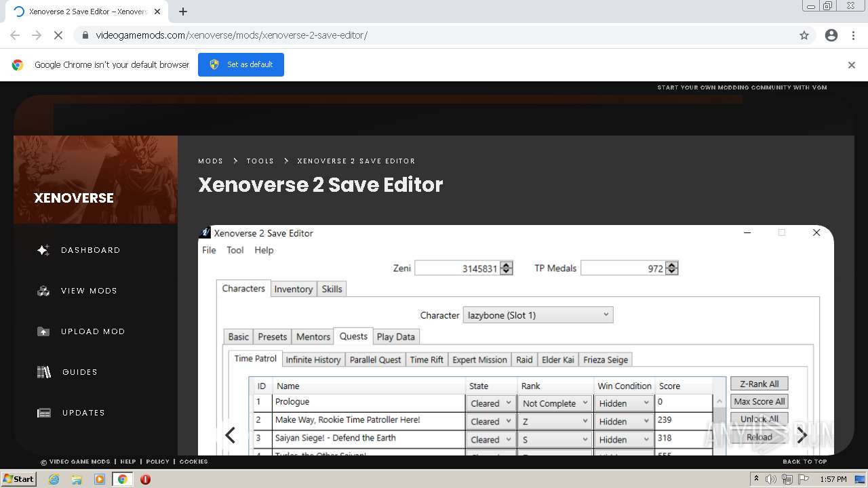
Task: Click the XENOVERSE logo banner
Action: [x=96, y=180]
